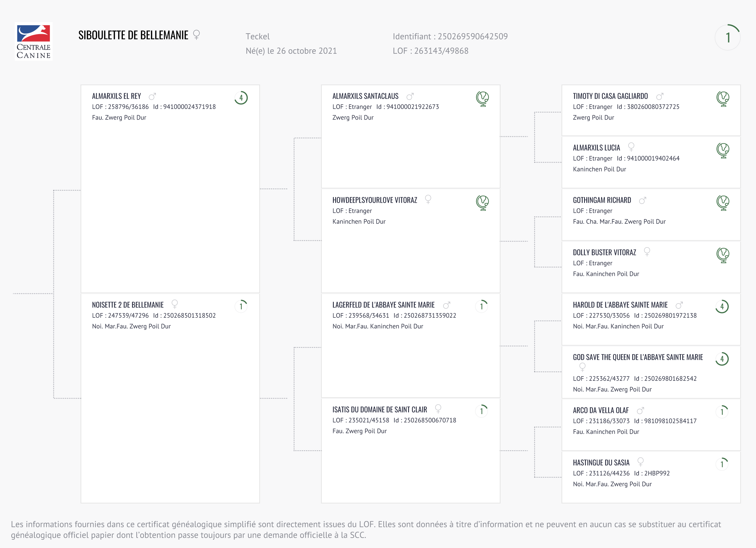This screenshot has width=756, height=548.
Task: Open Almarxils El Rey pedigree link
Action: click(x=116, y=96)
